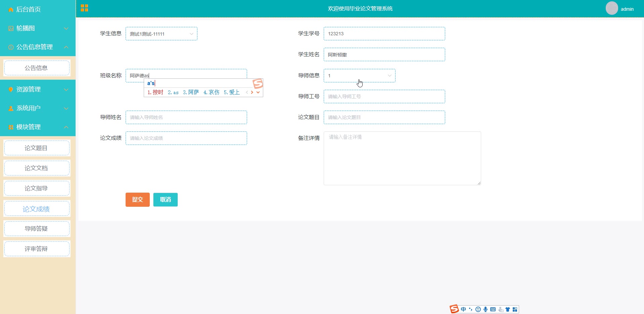Viewport: 644px width, 314px height.
Task: Focus the 导师工号 input field
Action: pos(384,96)
